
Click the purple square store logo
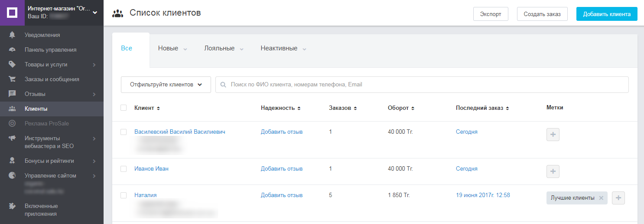(x=13, y=13)
